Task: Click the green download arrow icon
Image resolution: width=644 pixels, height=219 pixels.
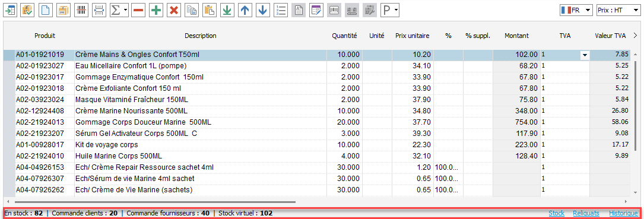Action: [227, 10]
